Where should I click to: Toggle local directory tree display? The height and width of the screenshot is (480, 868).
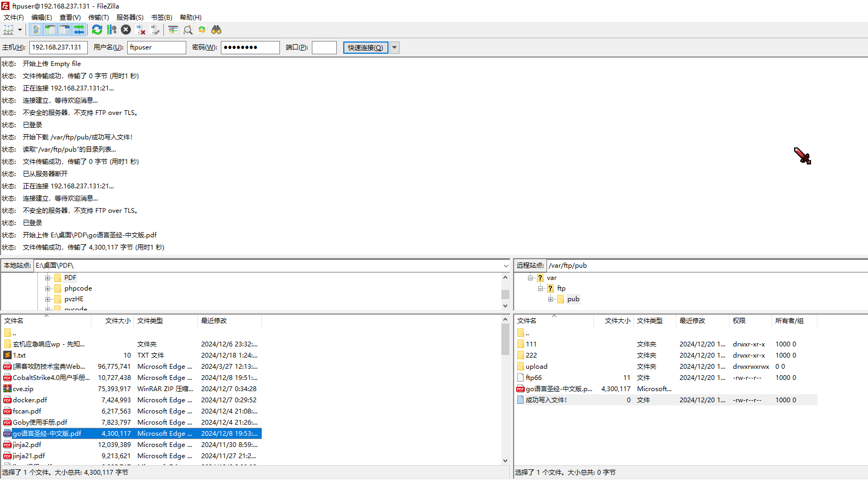tap(50, 30)
